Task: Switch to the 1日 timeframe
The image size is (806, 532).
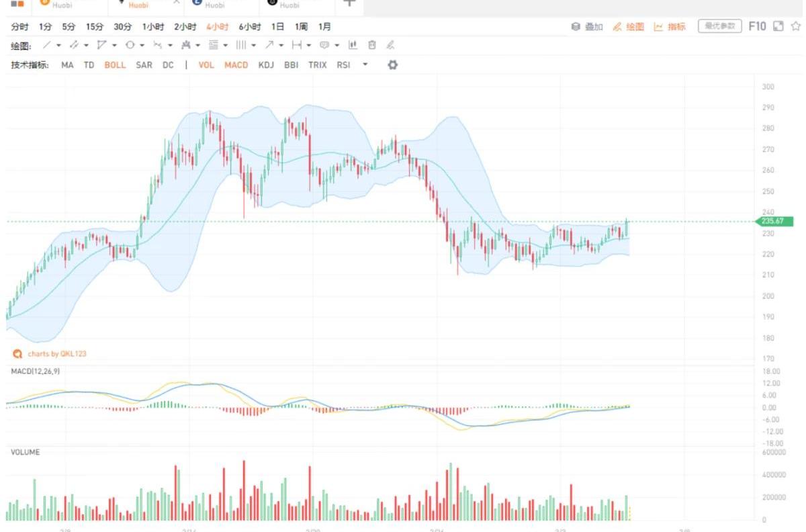Action: [277, 27]
